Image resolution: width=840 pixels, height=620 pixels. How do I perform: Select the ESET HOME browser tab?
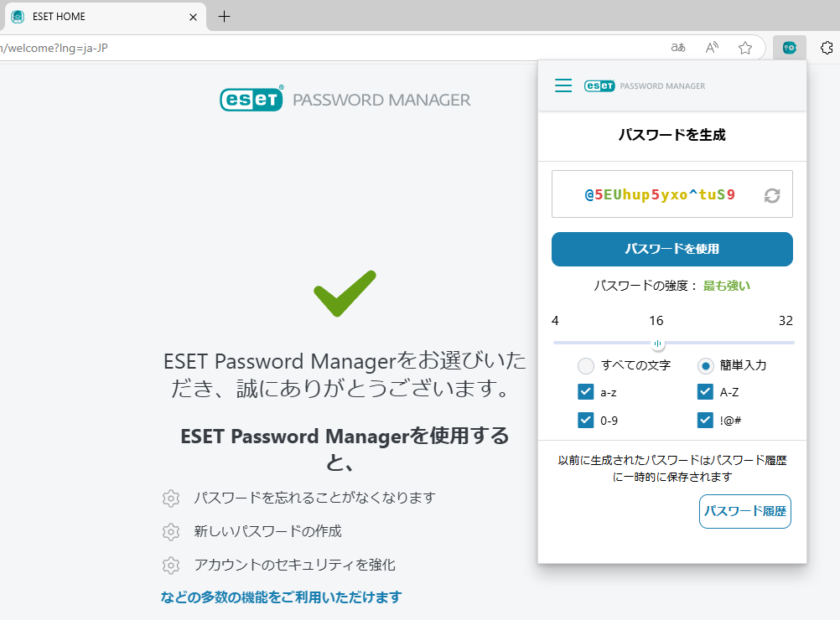coord(105,17)
